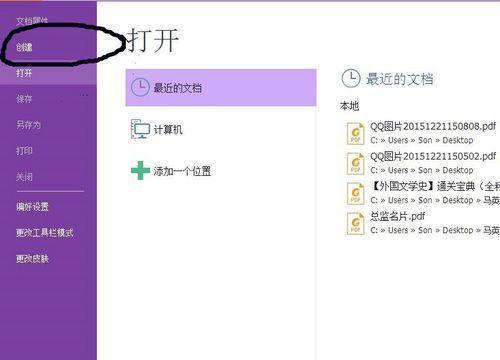Click PDF icon of QQ图片20151221150808.pdf
This screenshot has height=360, width=500.
pyautogui.click(x=355, y=133)
